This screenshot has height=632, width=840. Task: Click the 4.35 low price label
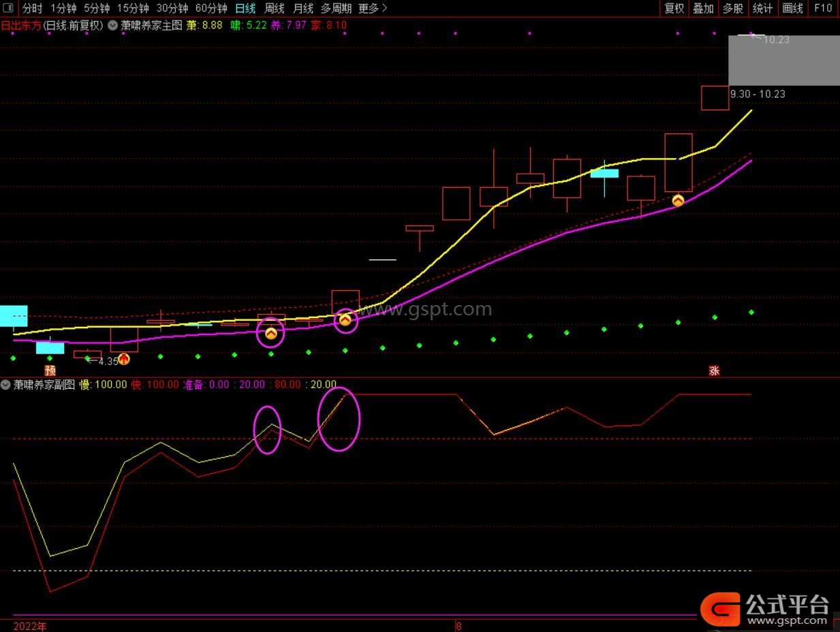tap(108, 362)
